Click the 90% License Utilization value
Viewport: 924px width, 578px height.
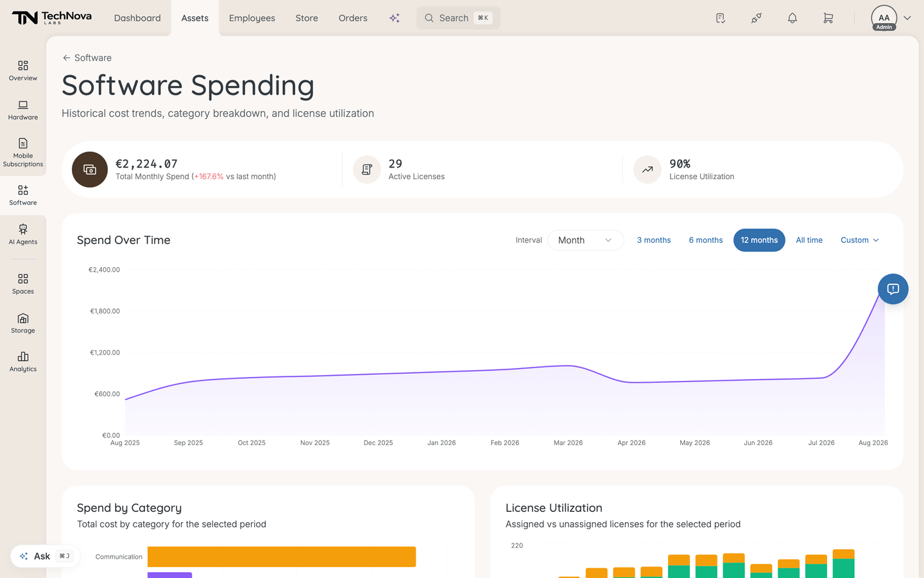(680, 164)
